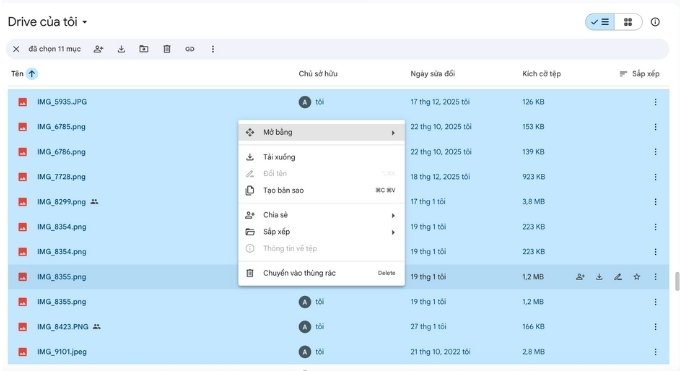680x371 pixels.
Task: Open more options for IMG_7728.png
Action: coord(655,177)
